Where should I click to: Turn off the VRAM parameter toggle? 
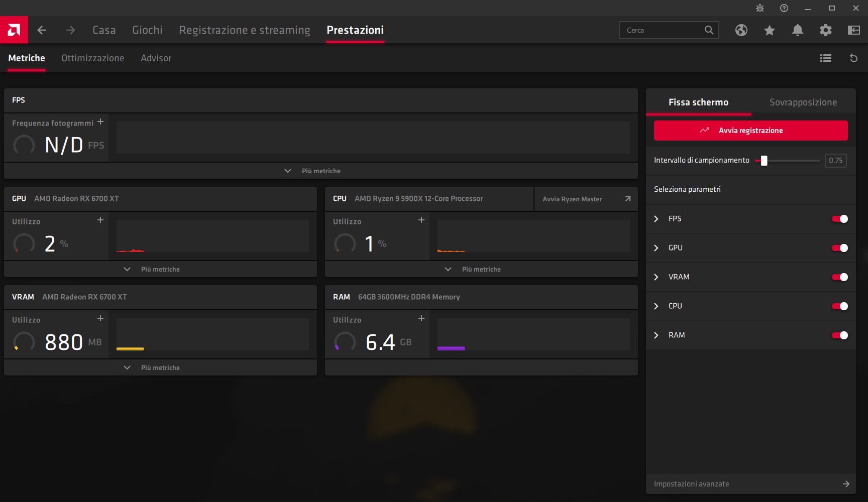point(839,277)
